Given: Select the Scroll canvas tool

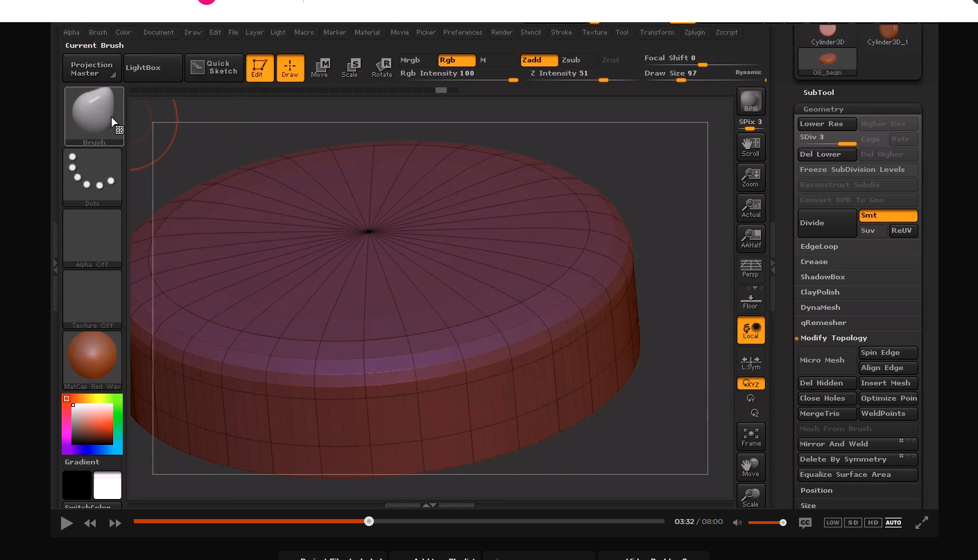Looking at the screenshot, I should coord(750,146).
